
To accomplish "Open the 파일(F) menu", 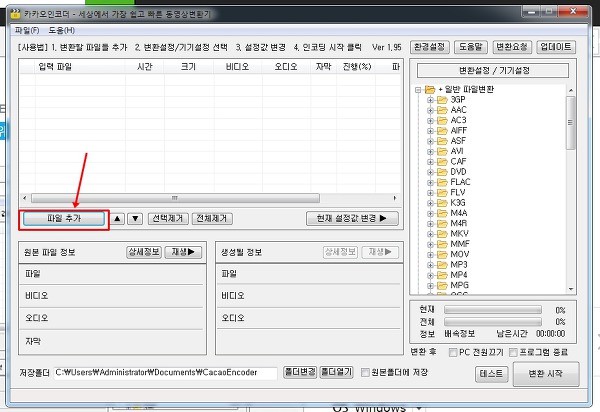I will tap(27, 30).
